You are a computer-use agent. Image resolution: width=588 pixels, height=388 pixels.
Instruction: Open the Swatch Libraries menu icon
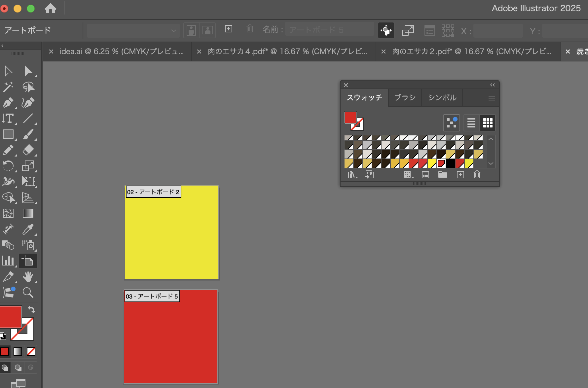(x=352, y=175)
